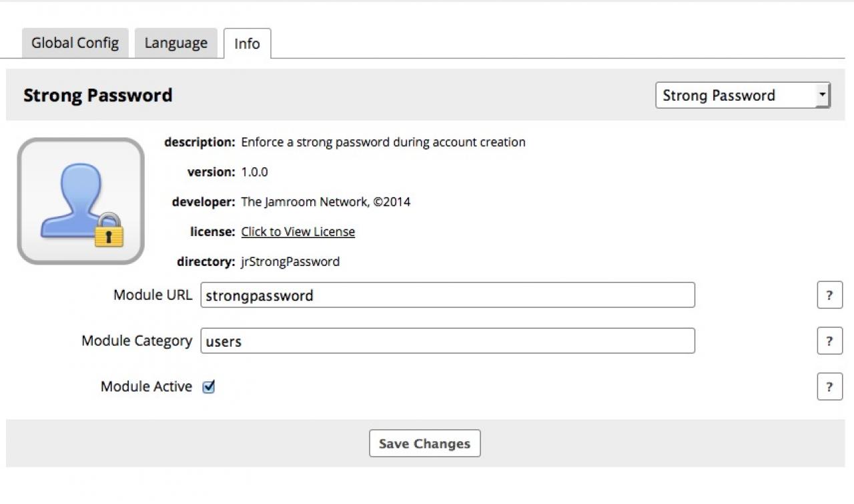Open help for the Module URL field
This screenshot has height=504, width=854.
tap(829, 295)
